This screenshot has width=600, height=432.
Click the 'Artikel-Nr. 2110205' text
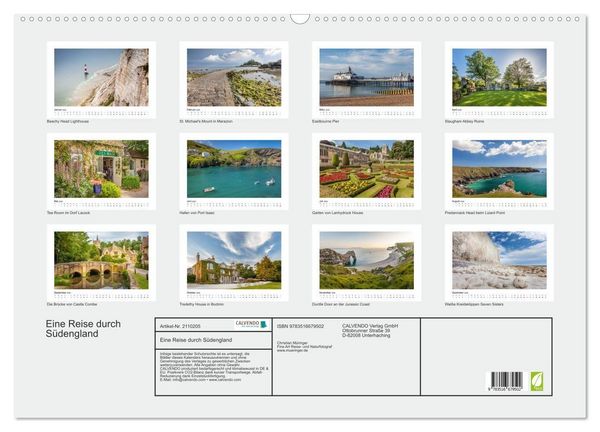(x=180, y=326)
